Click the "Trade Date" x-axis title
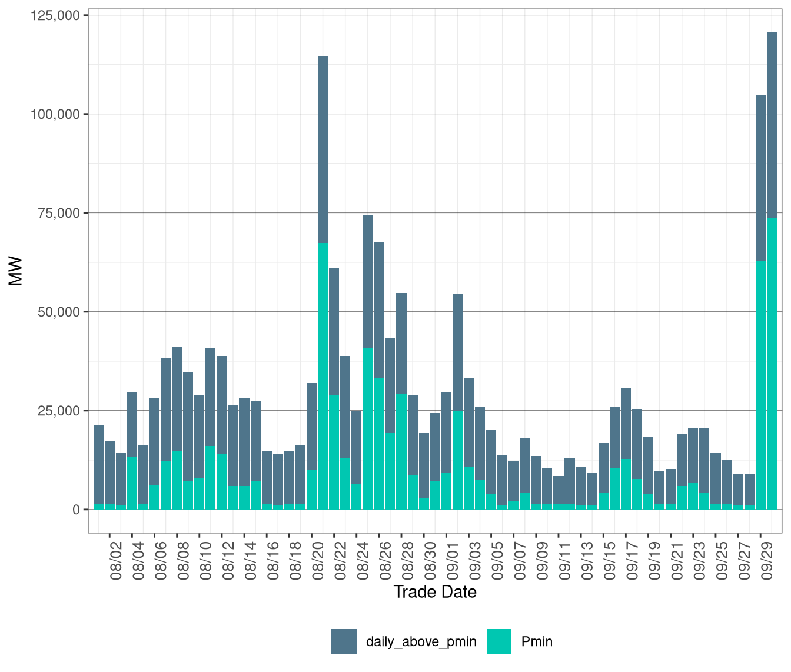The width and height of the screenshot is (791, 672). pyautogui.click(x=435, y=592)
